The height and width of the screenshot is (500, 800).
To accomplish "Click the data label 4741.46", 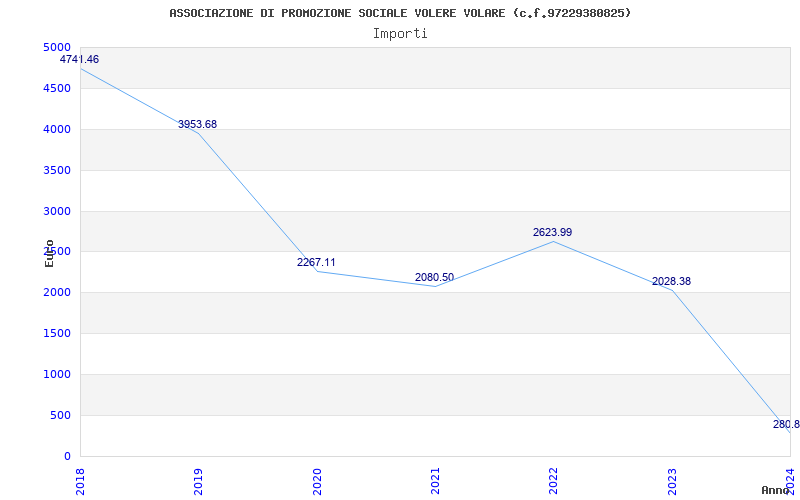I will pyautogui.click(x=79, y=59).
